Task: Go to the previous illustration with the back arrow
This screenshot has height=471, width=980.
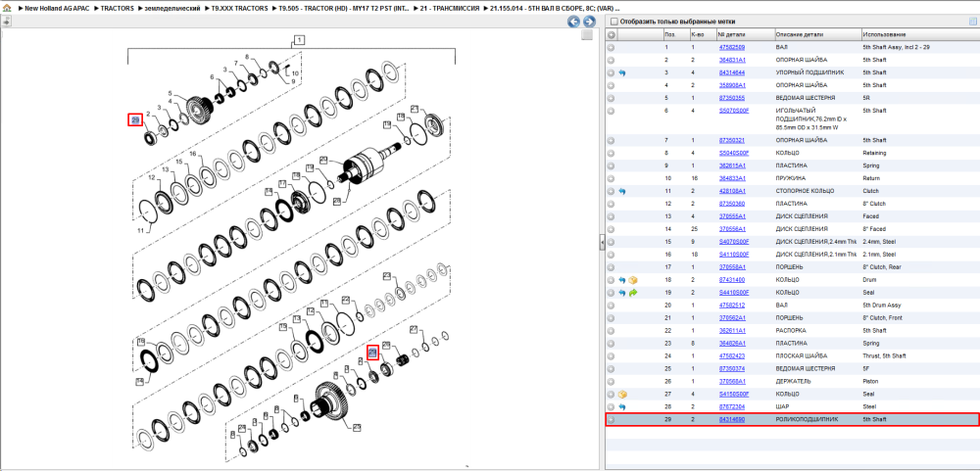Action: pos(573,22)
